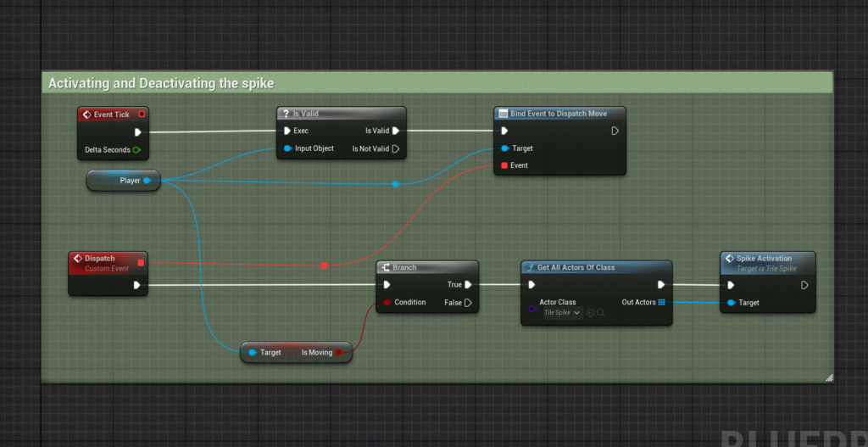Click the Out Actors array output pin

(x=661, y=303)
